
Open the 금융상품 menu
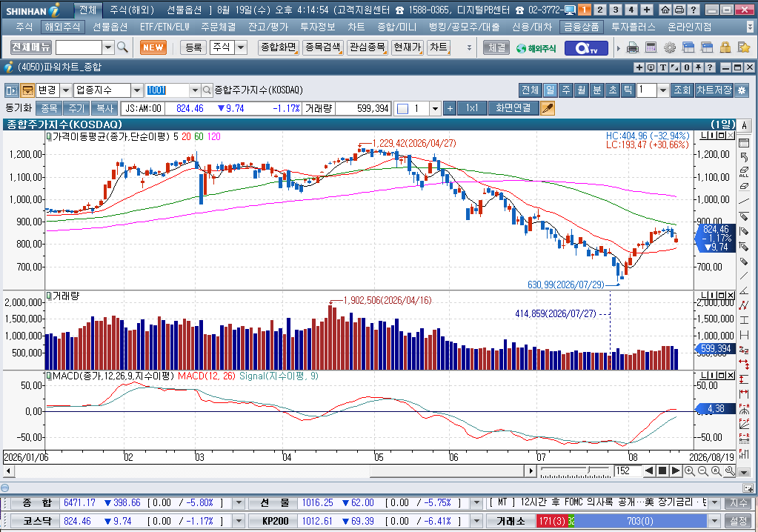pyautogui.click(x=582, y=27)
